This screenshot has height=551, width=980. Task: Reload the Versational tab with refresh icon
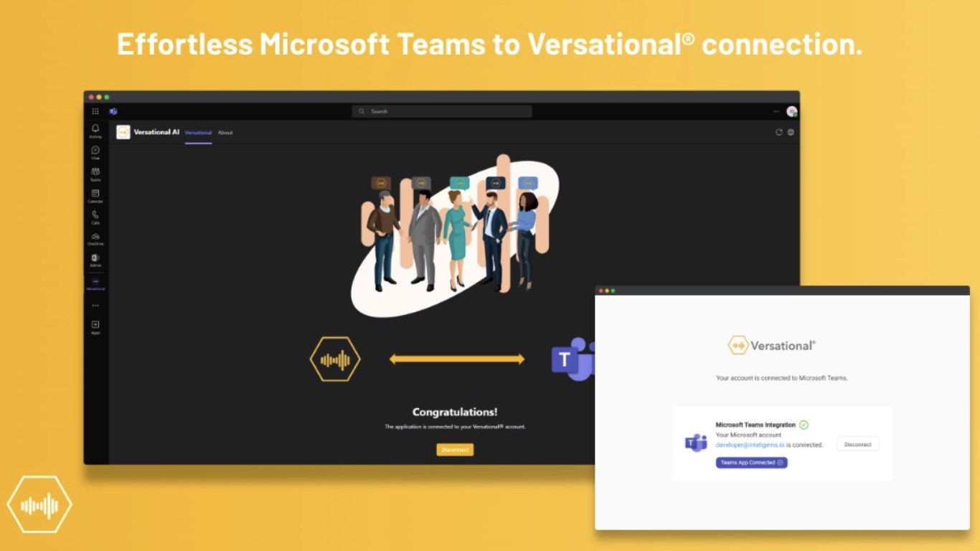coord(779,132)
